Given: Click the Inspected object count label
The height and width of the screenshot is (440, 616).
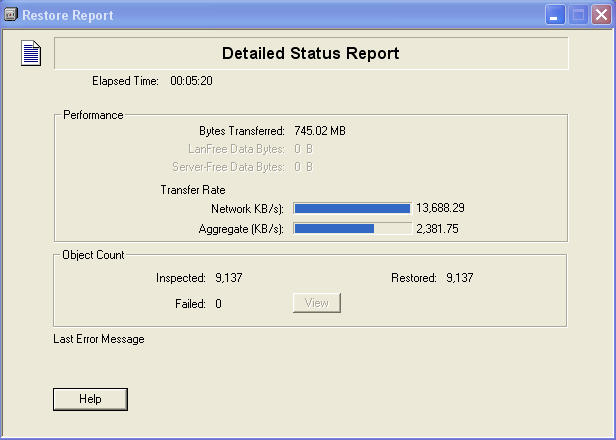Looking at the screenshot, I should [181, 278].
